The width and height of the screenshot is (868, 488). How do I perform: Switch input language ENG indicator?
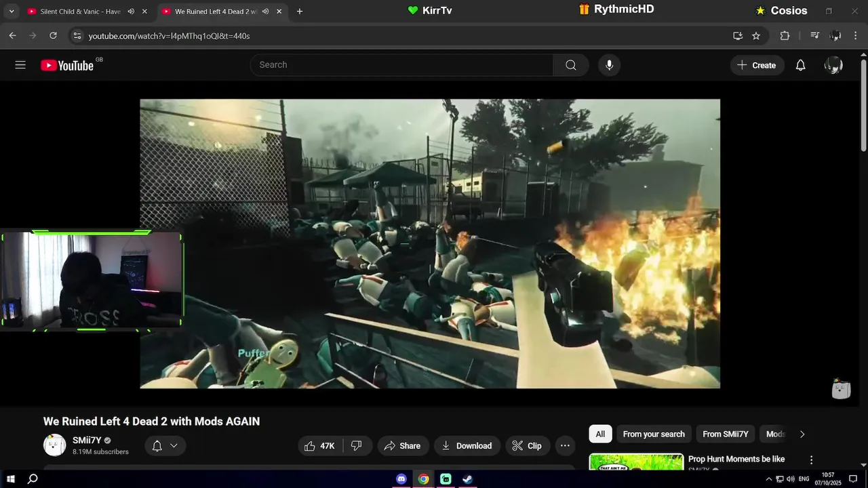(x=804, y=479)
